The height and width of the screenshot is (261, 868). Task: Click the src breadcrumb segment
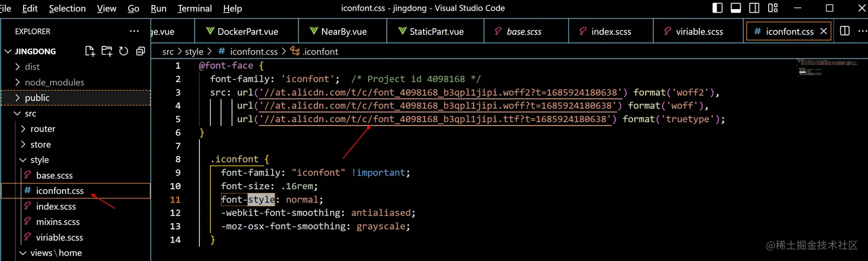(168, 51)
